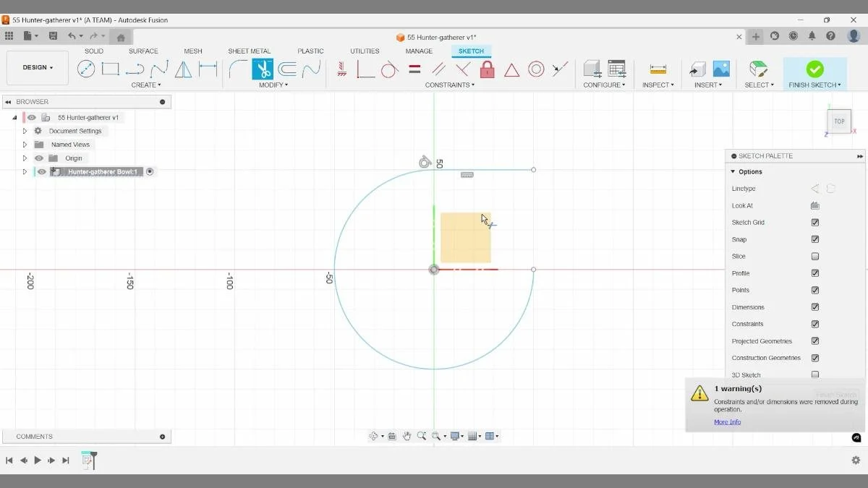Open the MANAGE ribbon tab
Image resolution: width=868 pixels, height=488 pixels.
(x=418, y=51)
